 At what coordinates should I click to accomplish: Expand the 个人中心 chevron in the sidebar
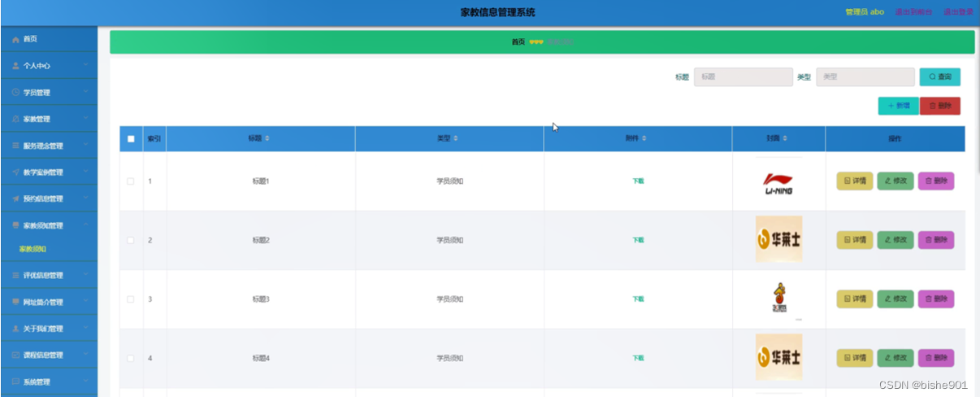pos(85,64)
